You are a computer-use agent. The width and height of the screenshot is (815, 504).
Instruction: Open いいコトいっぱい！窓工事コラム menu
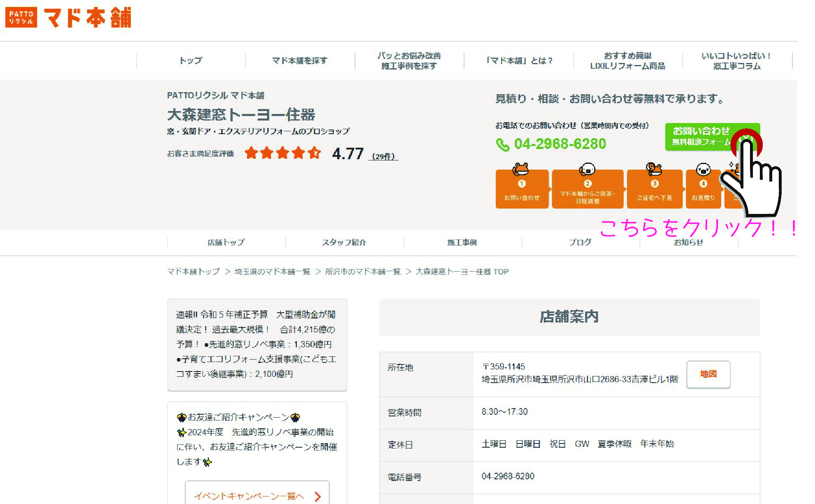pyautogui.click(x=737, y=60)
